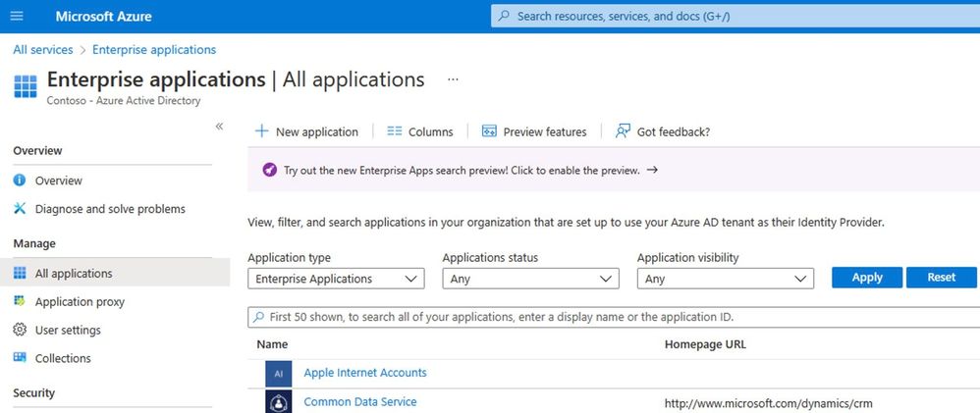Follow the All services breadcrumb link
Viewport: 980px width, 413px height.
click(x=43, y=50)
